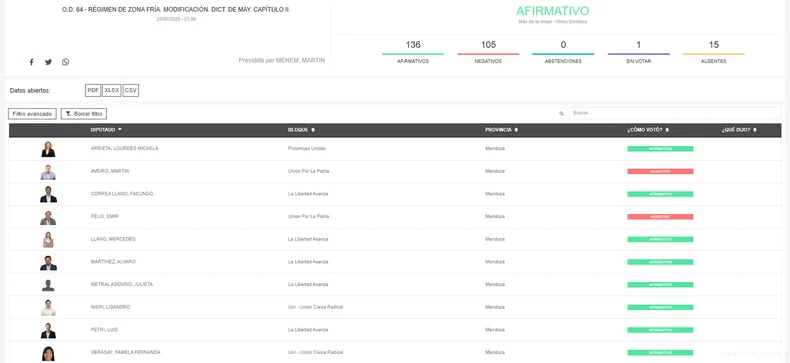The image size is (790, 363).
Task: Open the photo of PETRI, LUIS
Action: (x=48, y=330)
